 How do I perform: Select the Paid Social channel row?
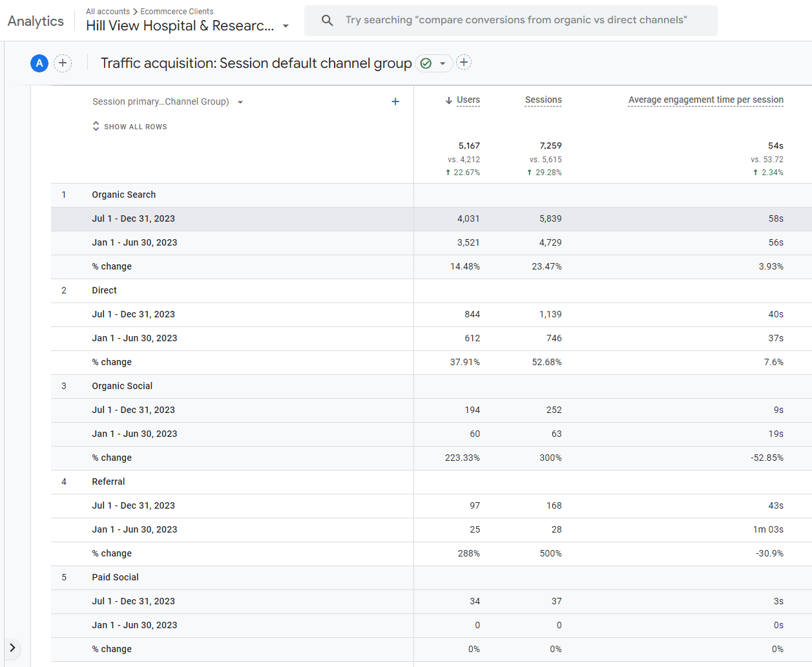coord(115,577)
